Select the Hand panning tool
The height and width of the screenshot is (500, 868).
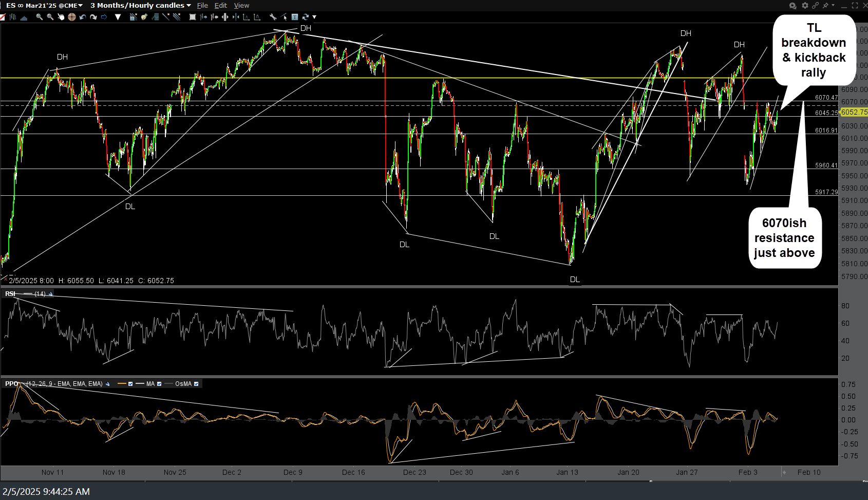click(x=61, y=17)
